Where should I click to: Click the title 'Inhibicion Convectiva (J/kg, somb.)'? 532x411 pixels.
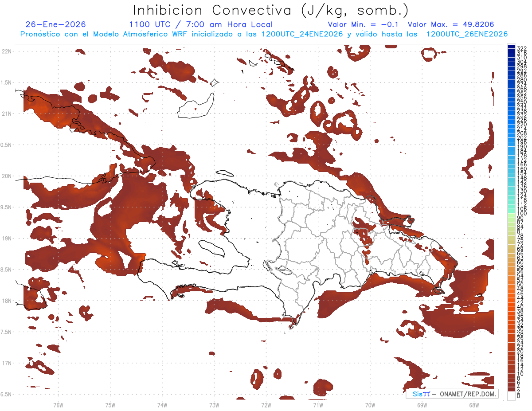click(x=271, y=10)
